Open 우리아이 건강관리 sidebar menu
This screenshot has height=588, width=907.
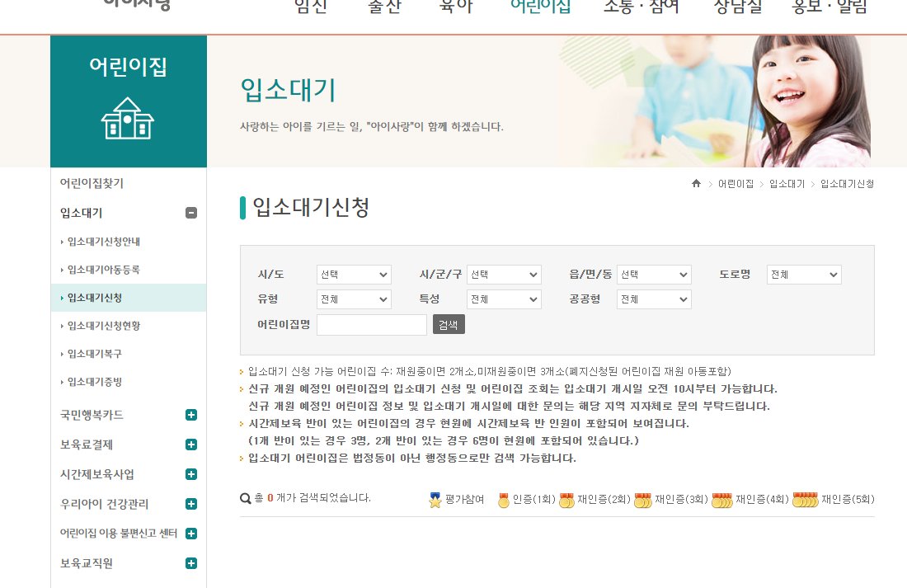tap(104, 504)
